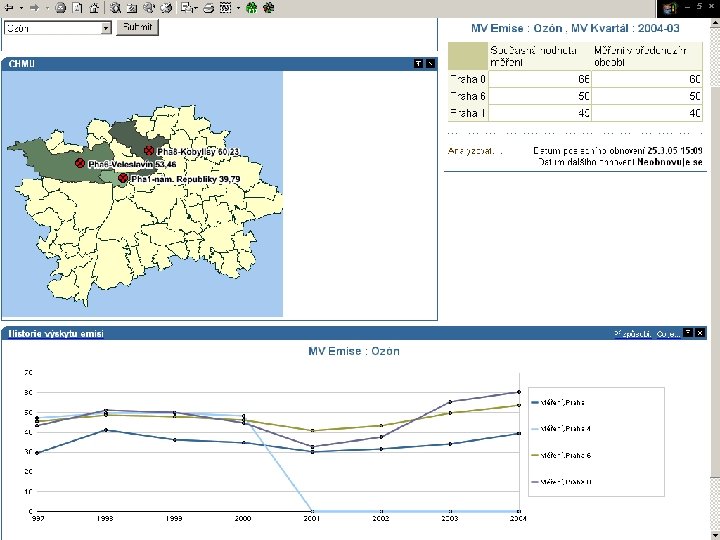Screen dimensions: 720x540
Task: Click the Přizpůsobit link in history panel
Action: (x=633, y=334)
